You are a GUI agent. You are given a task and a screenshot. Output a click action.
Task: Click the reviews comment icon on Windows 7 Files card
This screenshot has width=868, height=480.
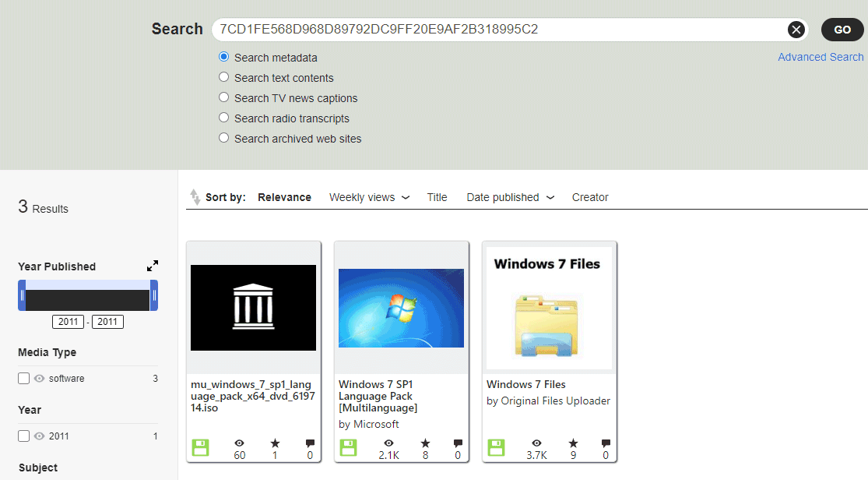[606, 443]
